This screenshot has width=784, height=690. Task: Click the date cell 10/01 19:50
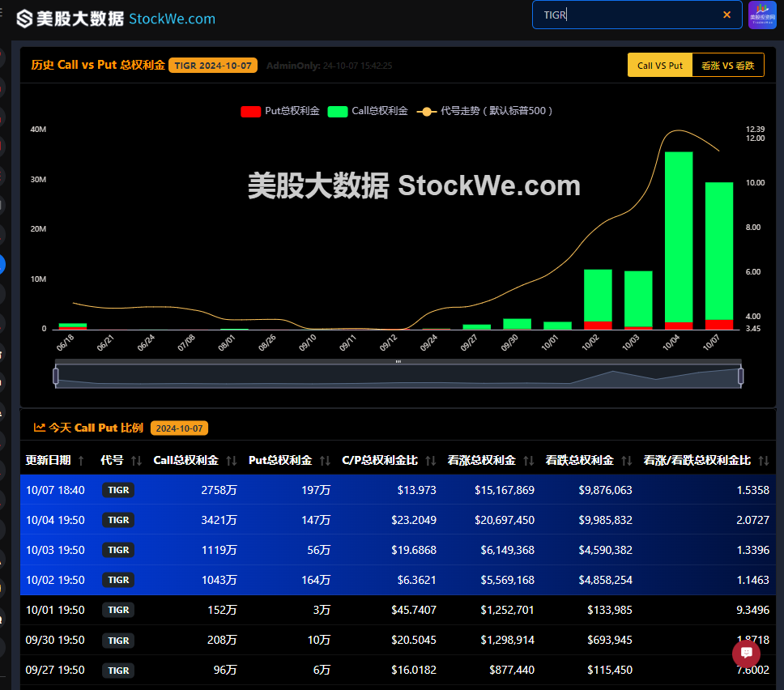pyautogui.click(x=55, y=610)
